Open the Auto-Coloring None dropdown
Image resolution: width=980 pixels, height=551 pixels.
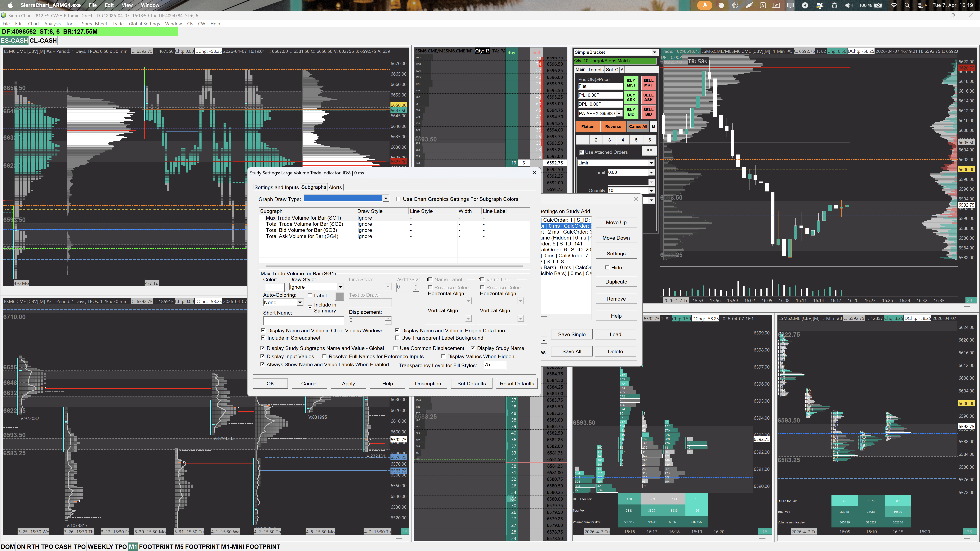[x=299, y=302]
